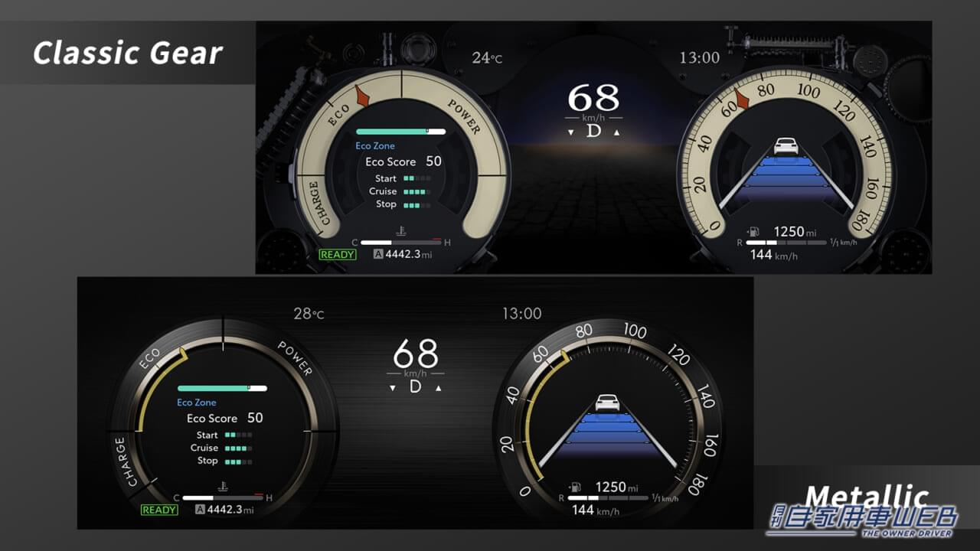980x551 pixels.
Task: Click the Eco Zone bar in the Metallic gauge
Action: pos(222,388)
